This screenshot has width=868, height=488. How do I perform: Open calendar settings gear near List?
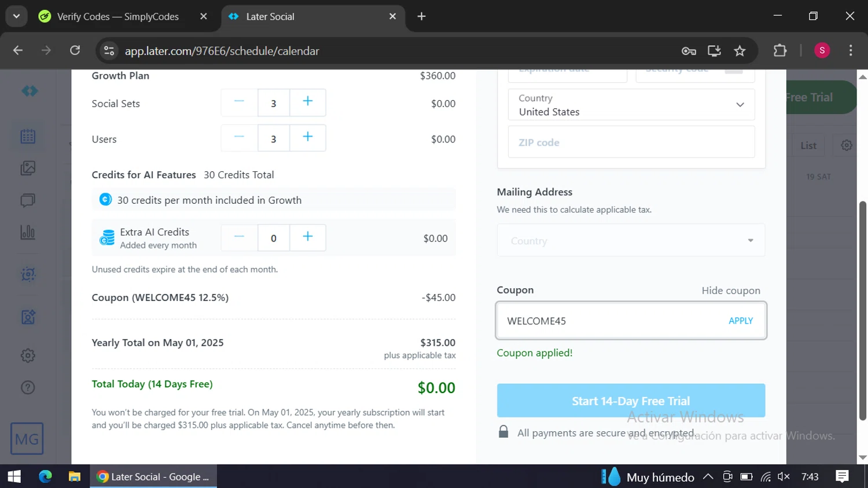pyautogui.click(x=847, y=145)
